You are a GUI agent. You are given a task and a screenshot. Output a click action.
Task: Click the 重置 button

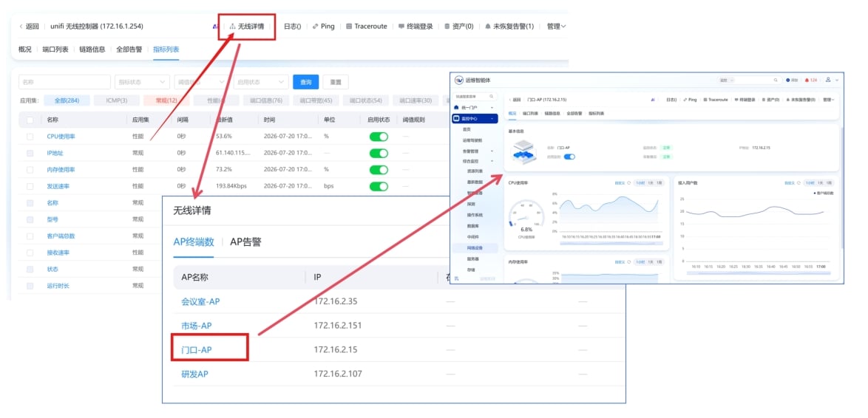coord(336,82)
